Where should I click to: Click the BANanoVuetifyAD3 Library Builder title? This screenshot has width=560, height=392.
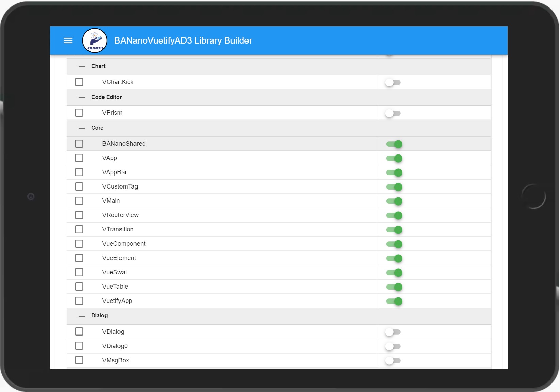pyautogui.click(x=183, y=40)
